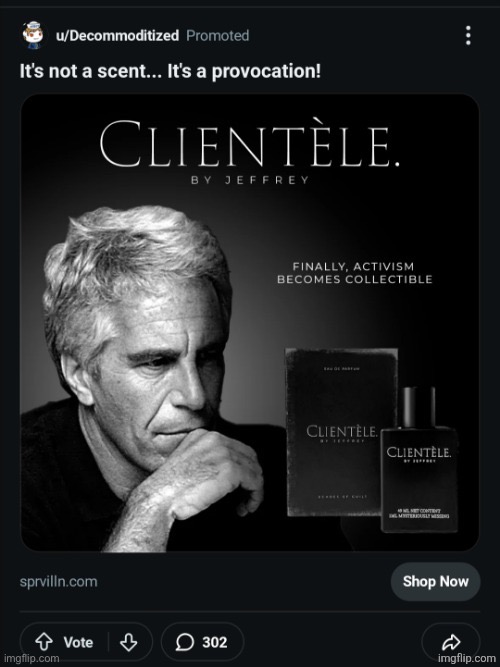Click the Promoted label
Viewport: 500px width, 667px height.
tap(217, 36)
